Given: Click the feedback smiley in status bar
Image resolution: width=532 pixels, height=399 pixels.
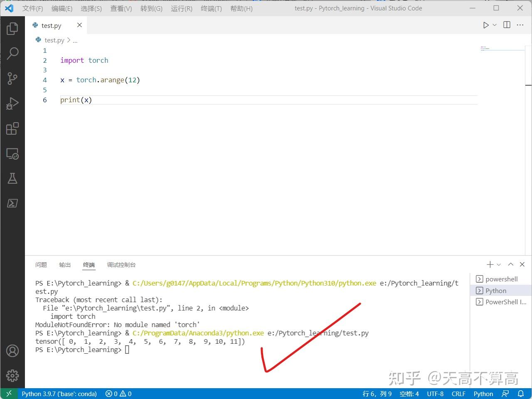Looking at the screenshot, I should (x=505, y=394).
